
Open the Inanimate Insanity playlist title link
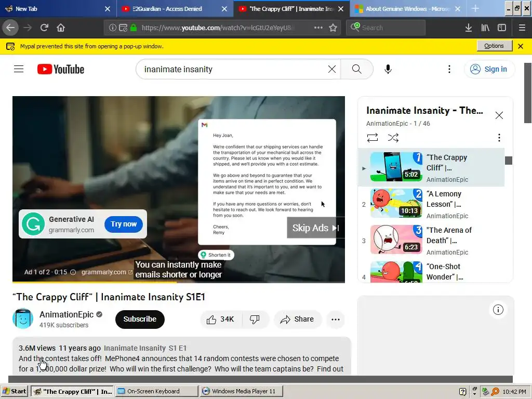(424, 111)
